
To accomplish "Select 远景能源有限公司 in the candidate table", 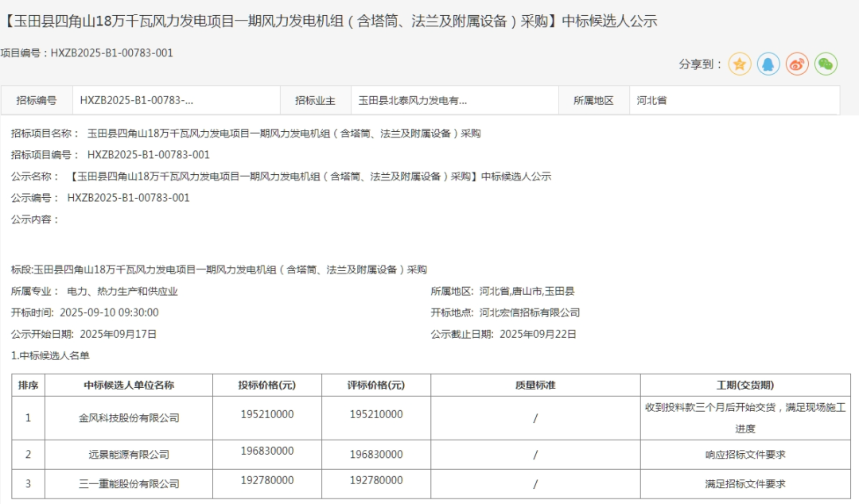I will (x=129, y=455).
